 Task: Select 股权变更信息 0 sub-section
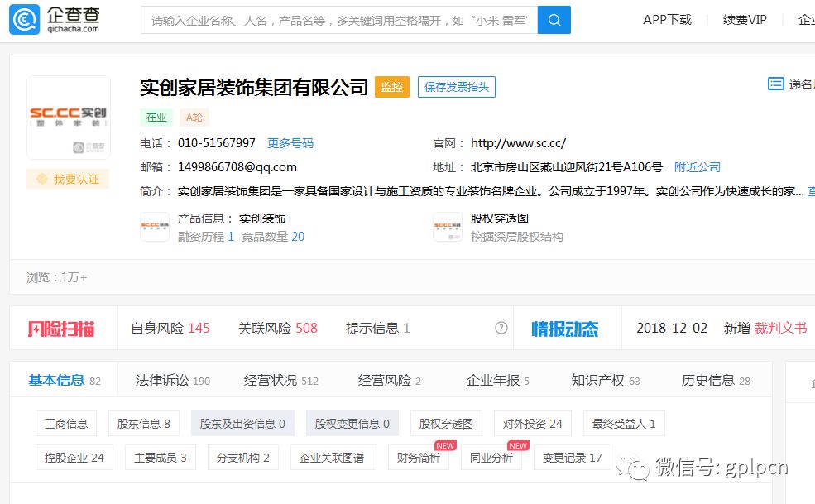click(x=352, y=424)
